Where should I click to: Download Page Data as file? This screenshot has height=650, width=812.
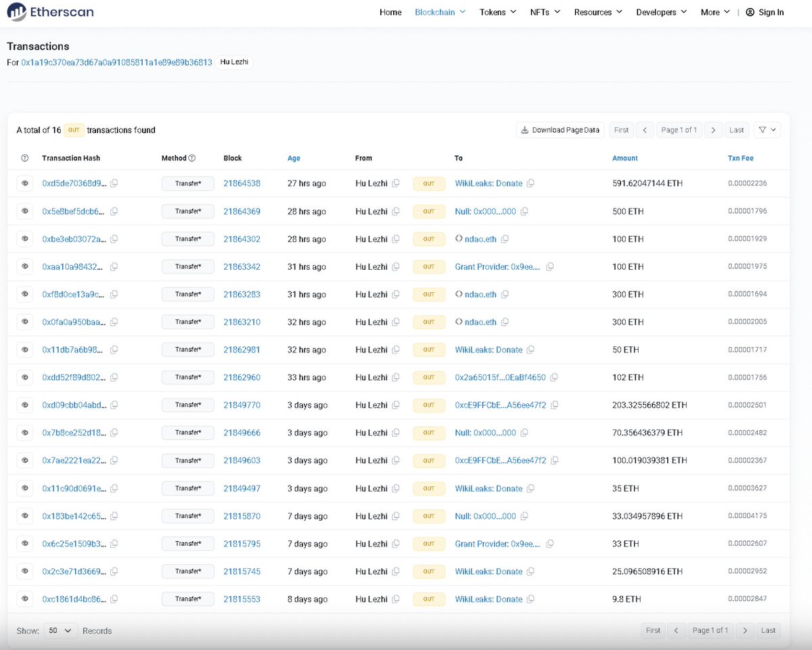[x=560, y=130]
